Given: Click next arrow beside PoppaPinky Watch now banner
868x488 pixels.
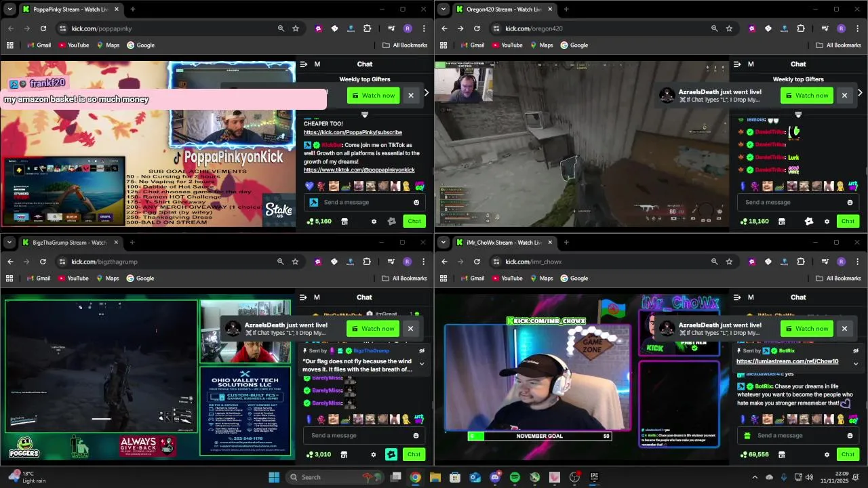Looking at the screenshot, I should [426, 92].
